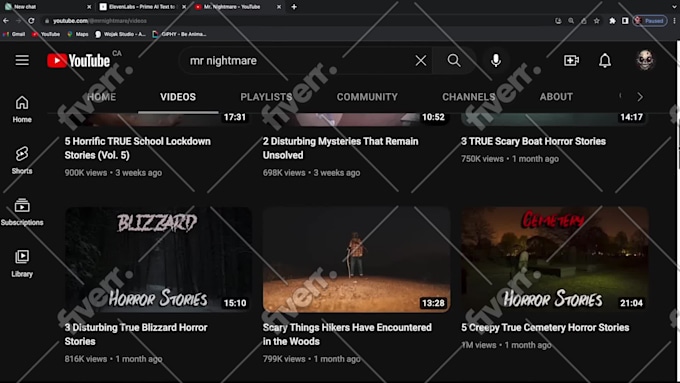Click the Paused profile button
The image size is (680, 383).
point(650,20)
